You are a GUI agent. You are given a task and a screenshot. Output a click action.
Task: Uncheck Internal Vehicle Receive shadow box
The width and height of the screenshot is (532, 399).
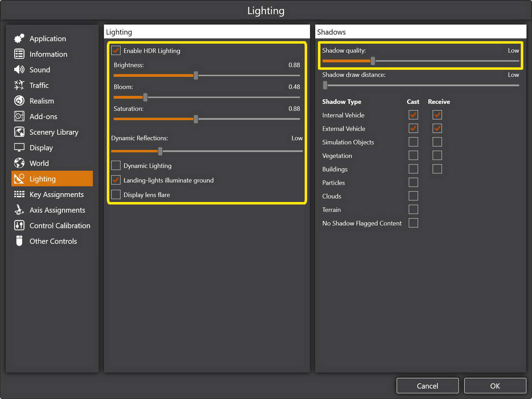tap(437, 115)
